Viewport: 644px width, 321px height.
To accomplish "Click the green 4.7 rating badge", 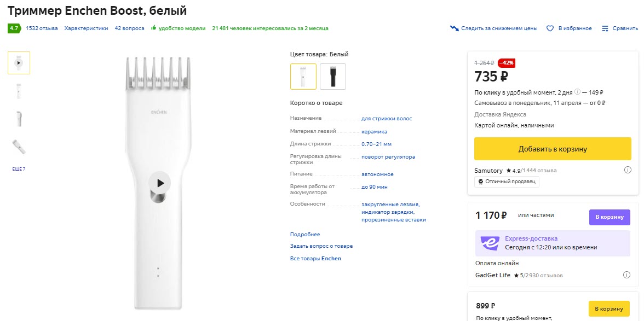I will pyautogui.click(x=14, y=28).
